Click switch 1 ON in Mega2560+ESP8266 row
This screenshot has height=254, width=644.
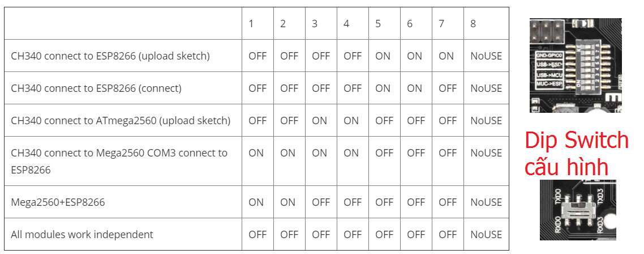[x=256, y=202]
